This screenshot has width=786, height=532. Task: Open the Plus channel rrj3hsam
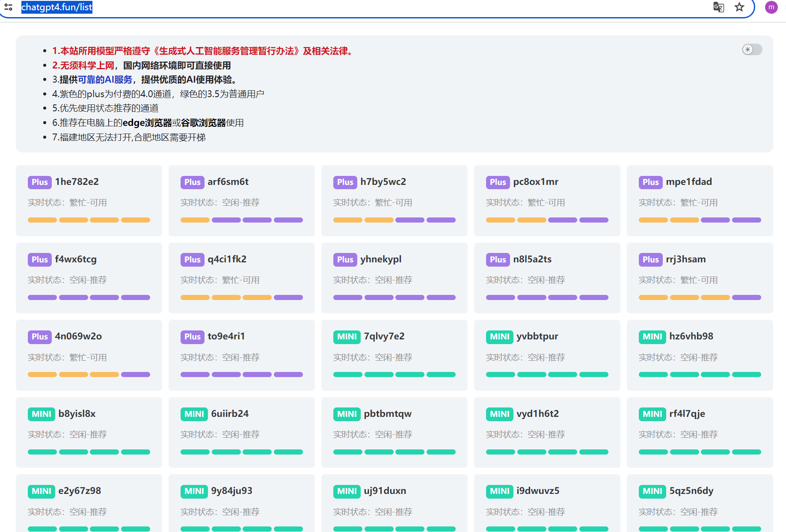(x=700, y=278)
